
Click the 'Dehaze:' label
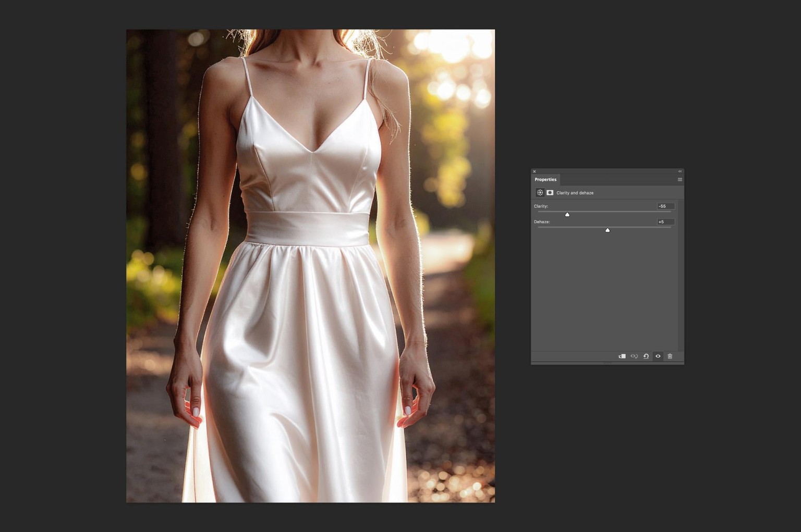542,222
